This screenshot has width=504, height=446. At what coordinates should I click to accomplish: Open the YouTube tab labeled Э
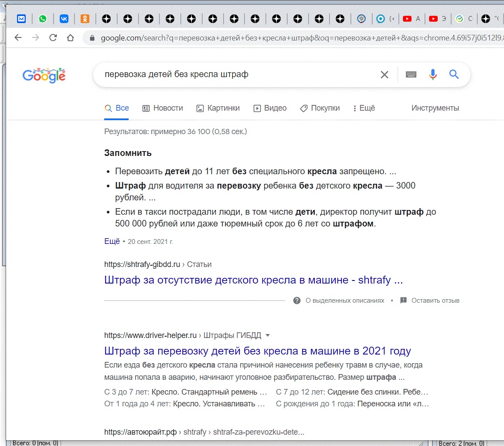[437, 19]
